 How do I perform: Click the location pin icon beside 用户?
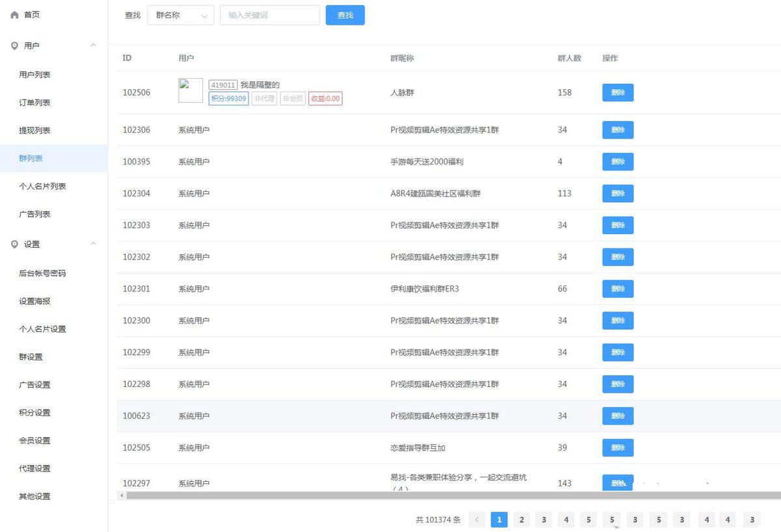14,46
